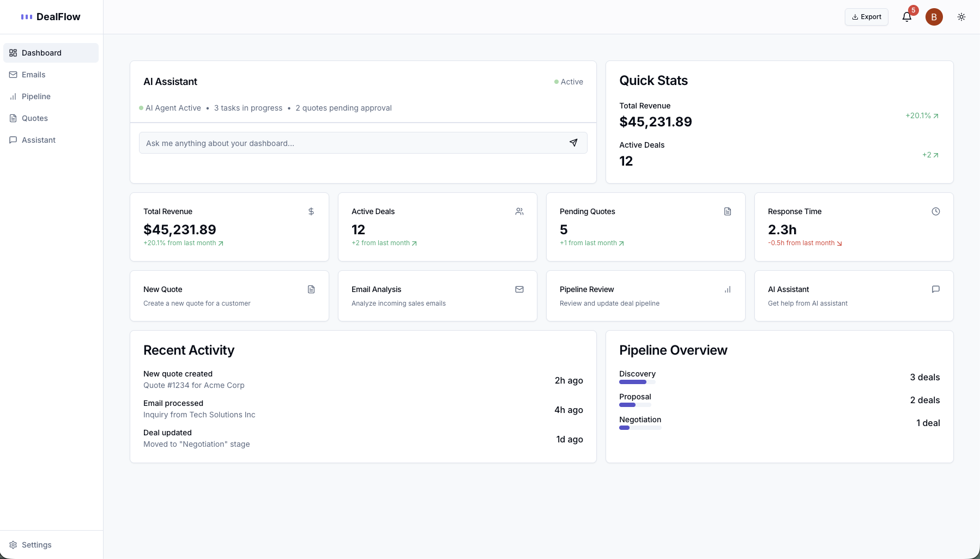
Task: Open the New Quote card
Action: click(x=229, y=296)
